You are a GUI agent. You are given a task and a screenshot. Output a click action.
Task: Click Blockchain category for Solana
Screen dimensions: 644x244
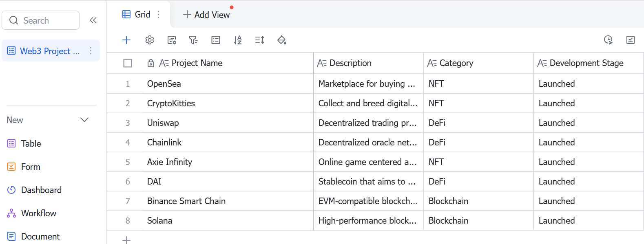(478, 221)
